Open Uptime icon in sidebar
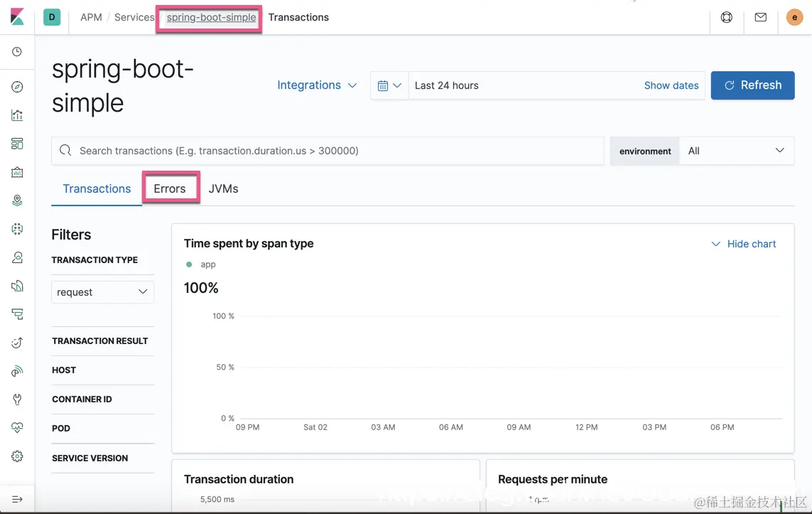The image size is (812, 514). tap(17, 343)
